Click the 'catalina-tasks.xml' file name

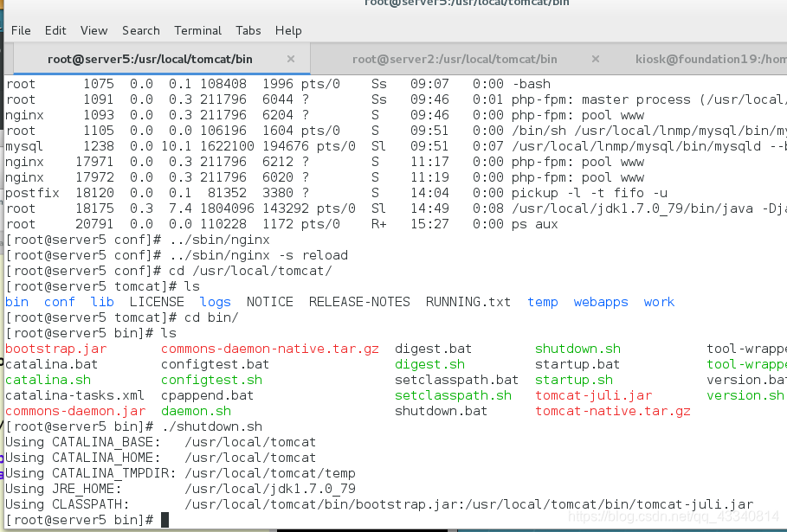[74, 395]
